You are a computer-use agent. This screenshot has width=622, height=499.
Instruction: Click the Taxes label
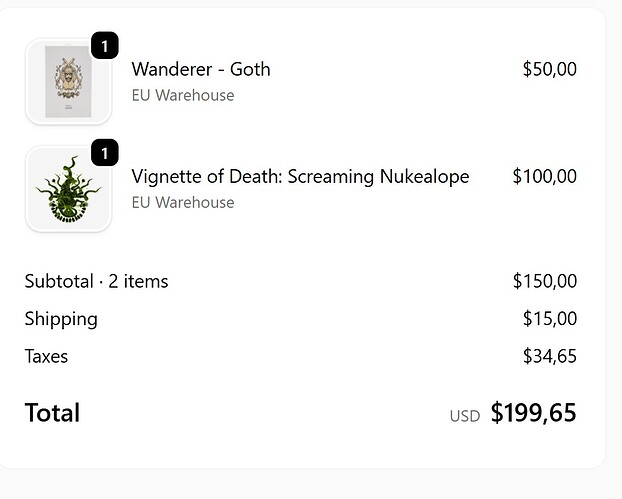point(46,356)
